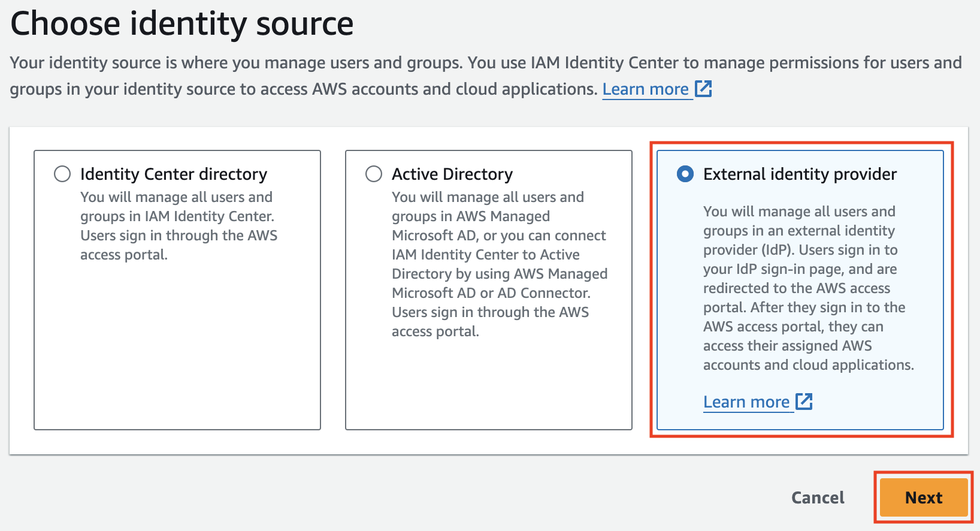Click the "Identity Center directory" title text

pyautogui.click(x=174, y=174)
